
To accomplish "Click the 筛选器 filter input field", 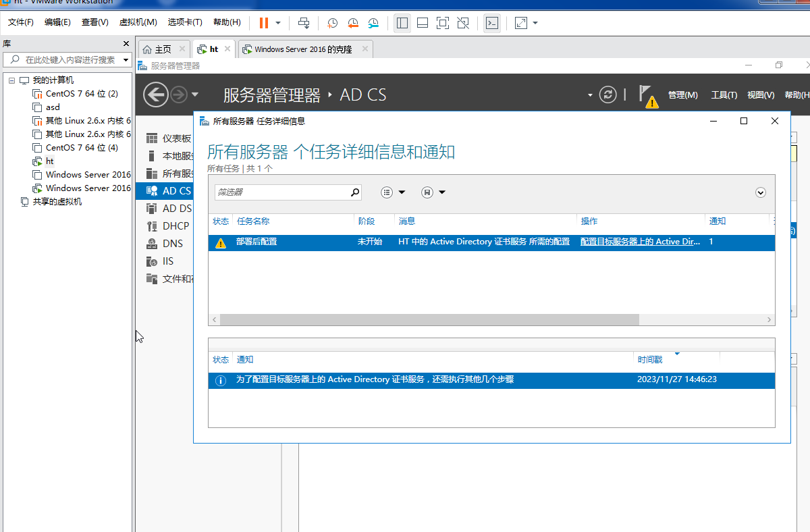I will [281, 192].
